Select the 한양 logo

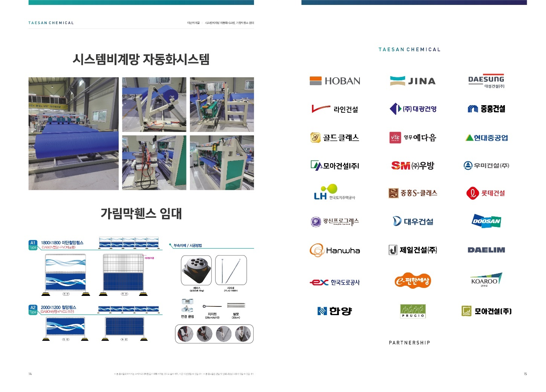click(335, 311)
